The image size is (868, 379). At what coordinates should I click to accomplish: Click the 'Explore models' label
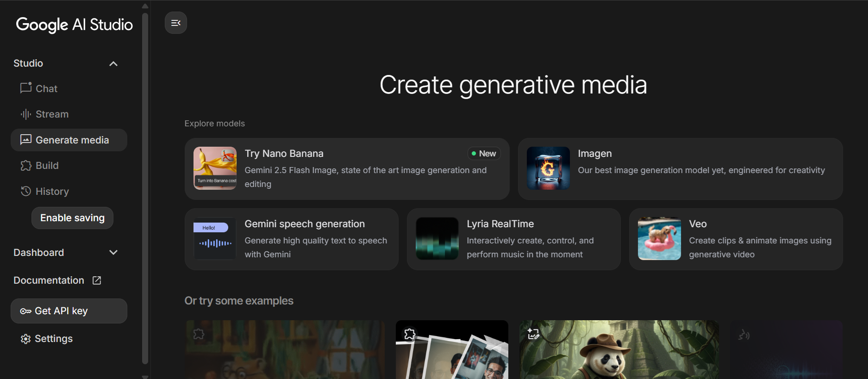pyautogui.click(x=214, y=124)
